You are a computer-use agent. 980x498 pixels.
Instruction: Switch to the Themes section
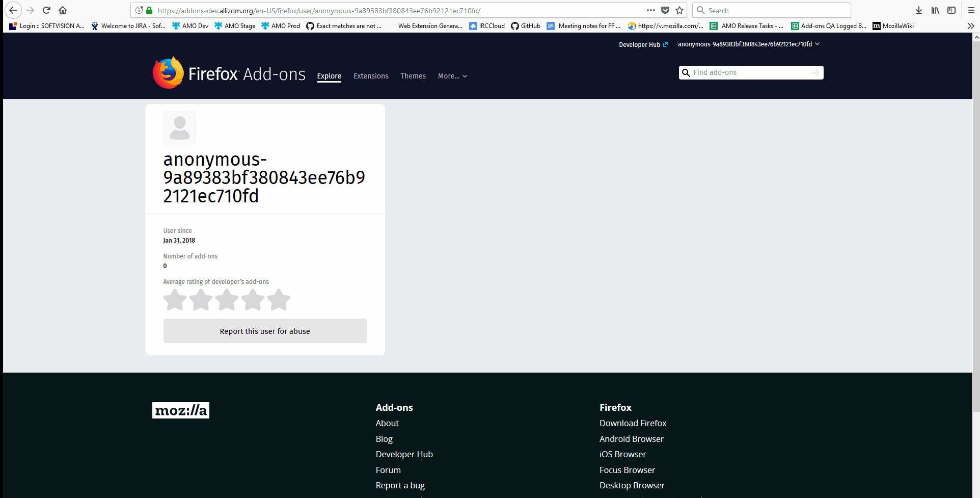413,76
